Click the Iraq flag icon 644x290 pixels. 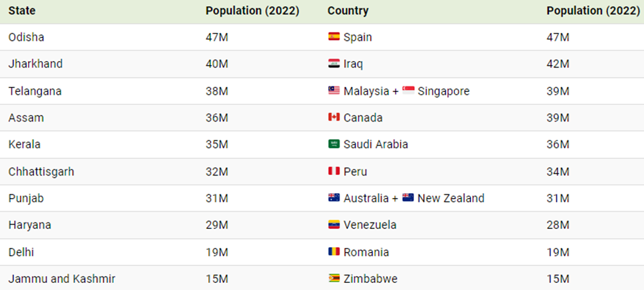tap(334, 64)
